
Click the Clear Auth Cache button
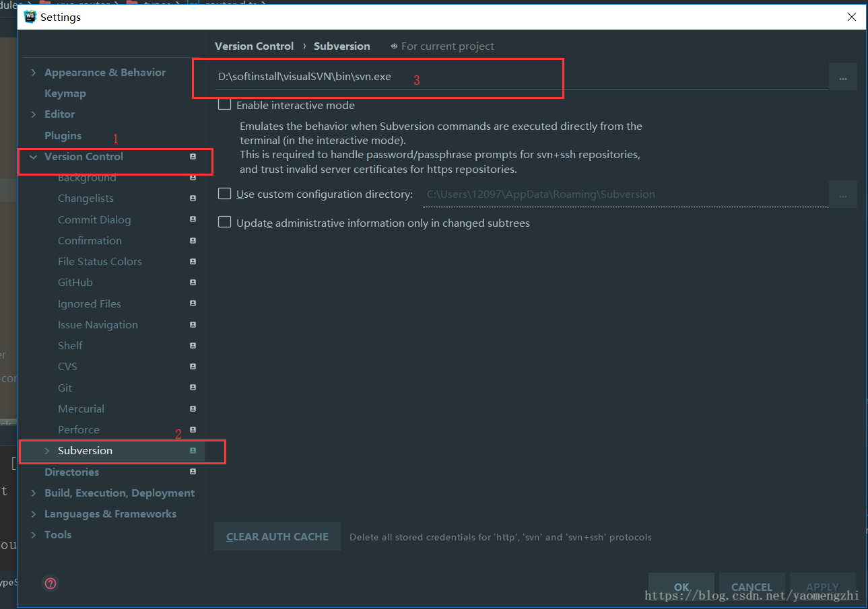(277, 536)
